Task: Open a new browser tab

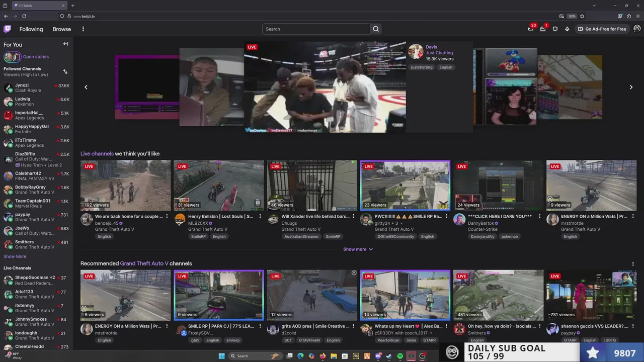Action: [72, 6]
